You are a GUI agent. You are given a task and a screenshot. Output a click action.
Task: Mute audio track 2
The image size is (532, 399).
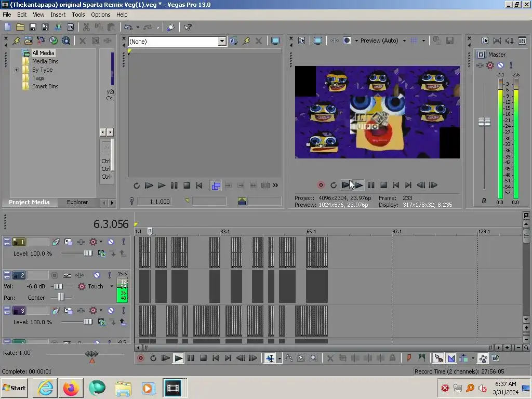point(97,275)
